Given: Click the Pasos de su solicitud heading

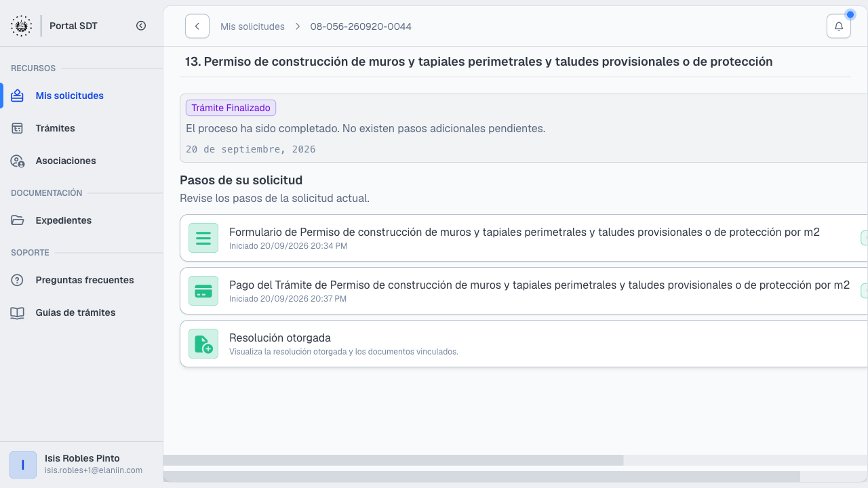Looking at the screenshot, I should coord(241,180).
